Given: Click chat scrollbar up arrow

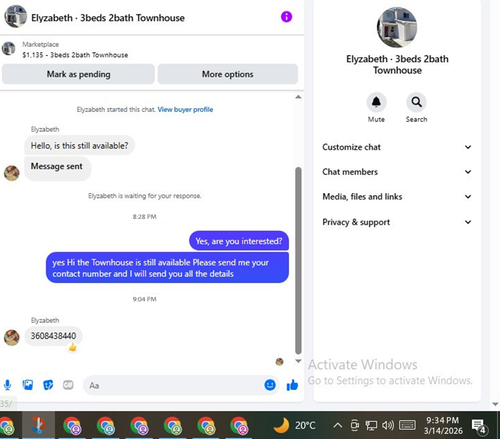Looking at the screenshot, I should click(x=298, y=97).
